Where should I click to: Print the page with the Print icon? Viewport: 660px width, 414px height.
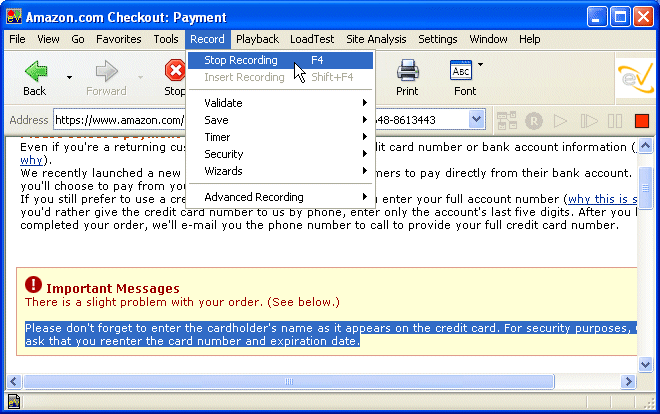coord(407,70)
